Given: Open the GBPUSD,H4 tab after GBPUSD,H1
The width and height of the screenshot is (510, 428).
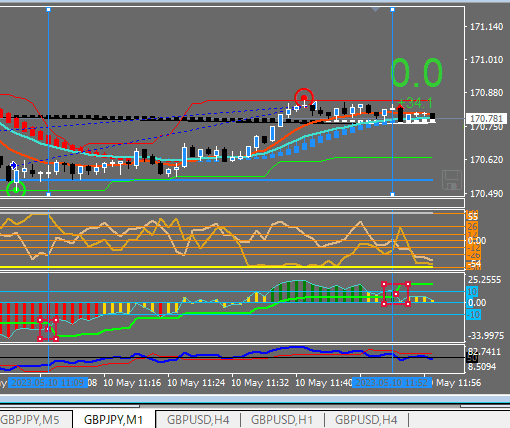Looking at the screenshot, I should (366, 420).
